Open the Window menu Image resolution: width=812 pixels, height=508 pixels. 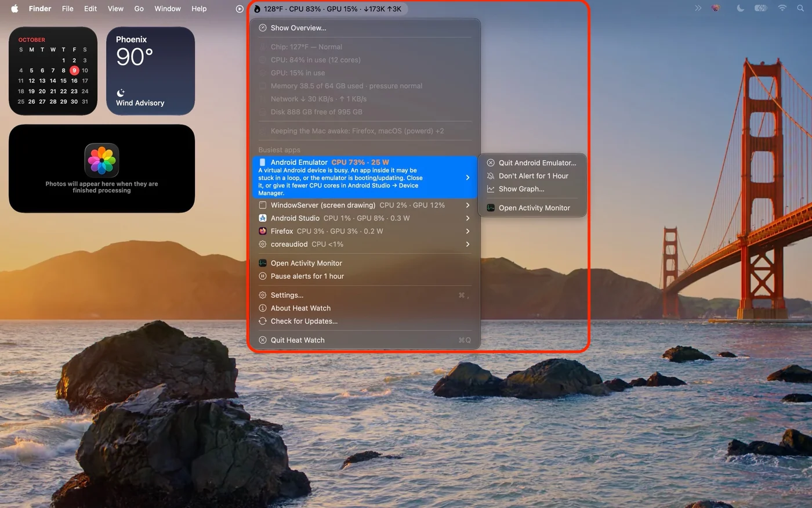pyautogui.click(x=168, y=9)
